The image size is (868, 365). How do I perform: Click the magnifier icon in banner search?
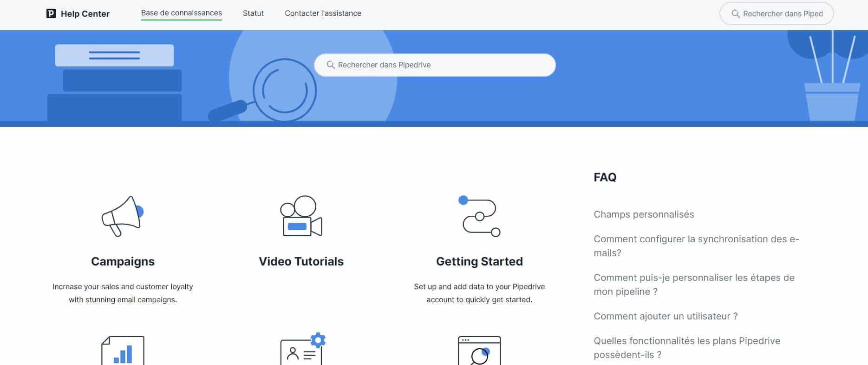click(x=331, y=65)
